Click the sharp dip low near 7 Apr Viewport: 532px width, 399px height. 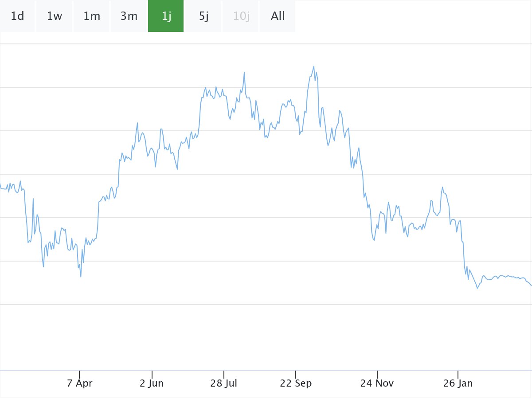81,277
